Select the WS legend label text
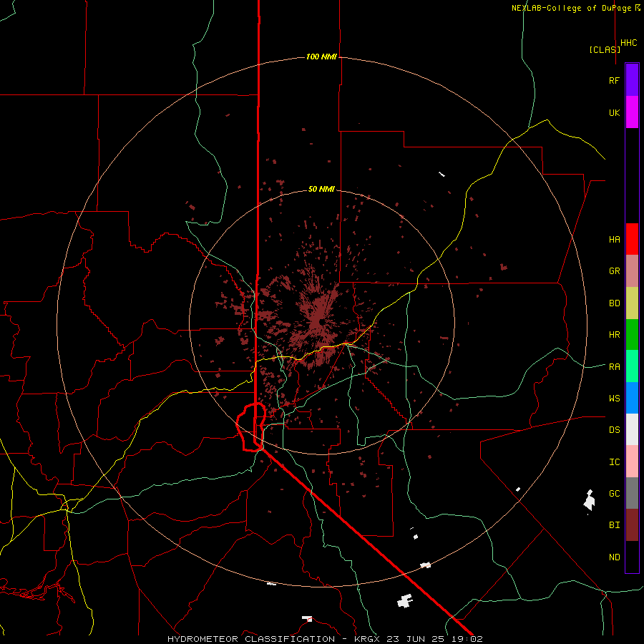The height and width of the screenshot is (644, 644). click(614, 398)
